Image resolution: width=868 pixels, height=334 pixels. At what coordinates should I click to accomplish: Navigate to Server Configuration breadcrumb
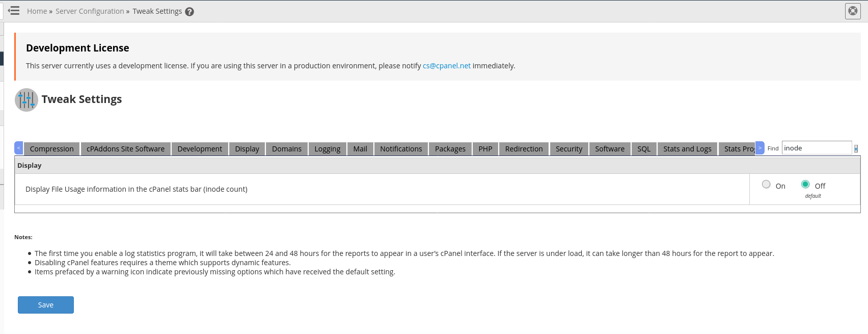[90, 11]
